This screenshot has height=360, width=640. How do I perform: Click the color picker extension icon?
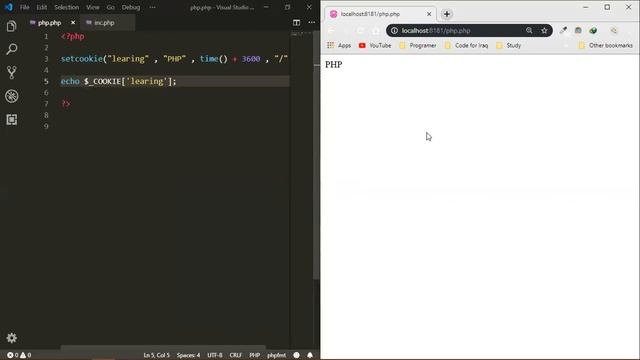tap(563, 30)
